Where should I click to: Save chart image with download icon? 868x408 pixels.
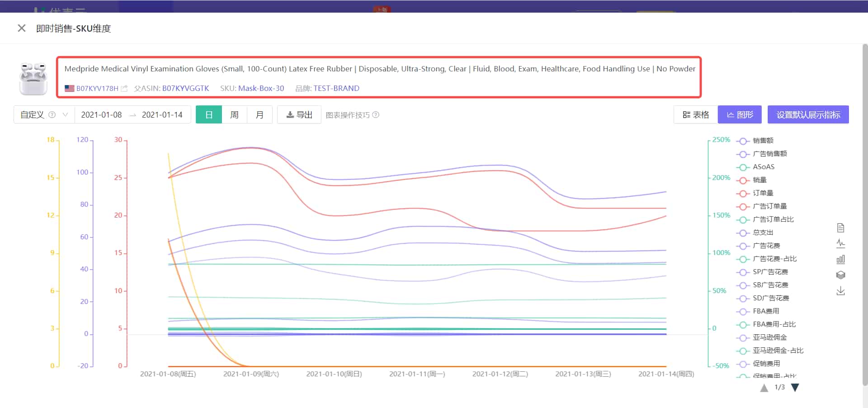click(x=840, y=291)
